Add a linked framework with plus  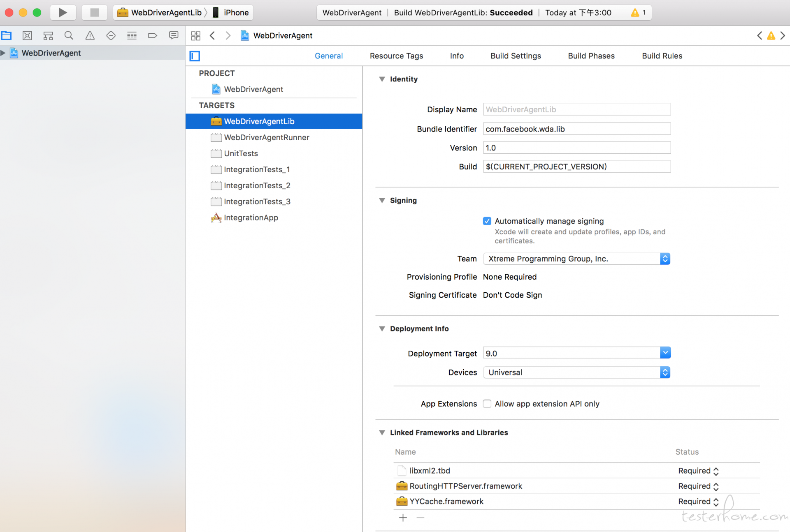pyautogui.click(x=403, y=518)
